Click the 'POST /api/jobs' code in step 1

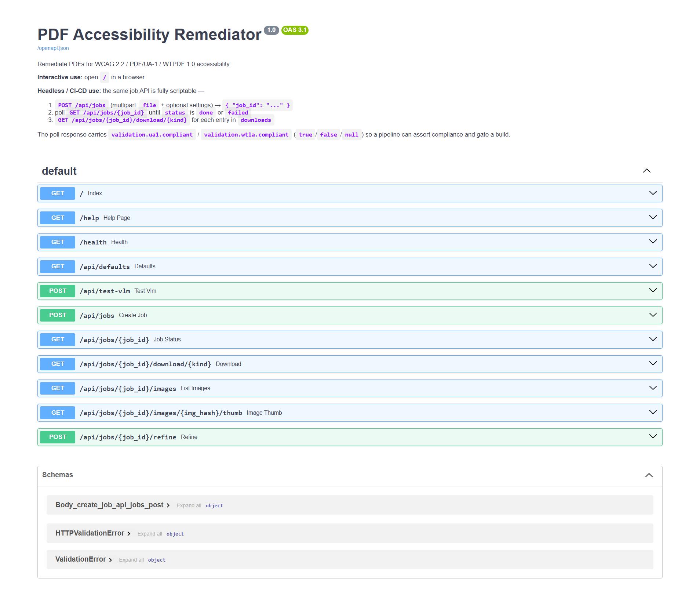pyautogui.click(x=82, y=105)
